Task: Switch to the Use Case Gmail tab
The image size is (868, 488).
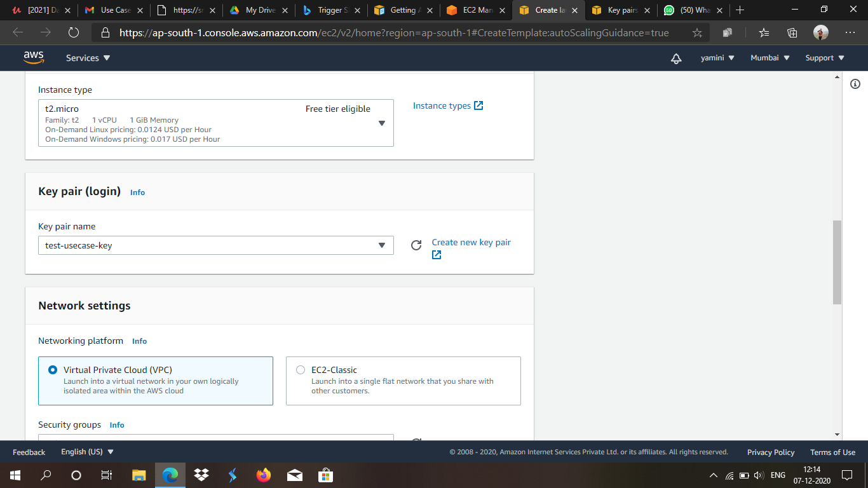Action: pos(114,10)
